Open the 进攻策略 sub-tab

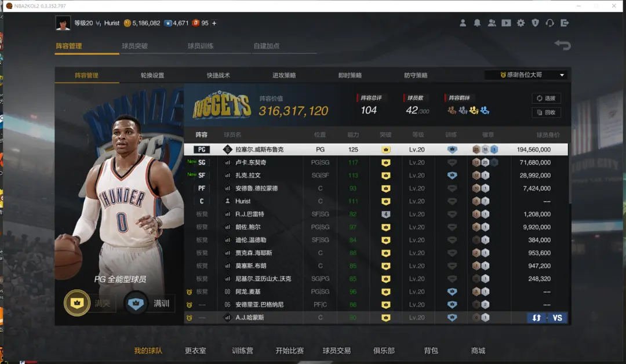tap(284, 75)
